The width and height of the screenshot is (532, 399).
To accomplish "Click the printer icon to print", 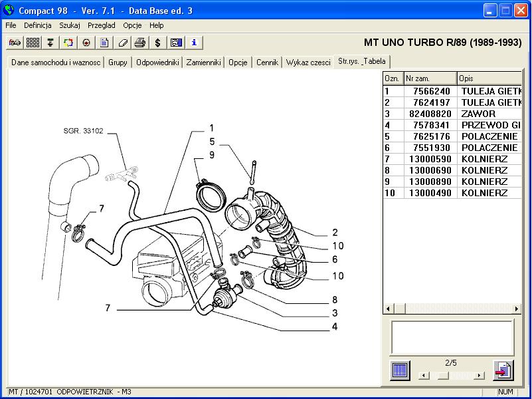I will [x=140, y=43].
